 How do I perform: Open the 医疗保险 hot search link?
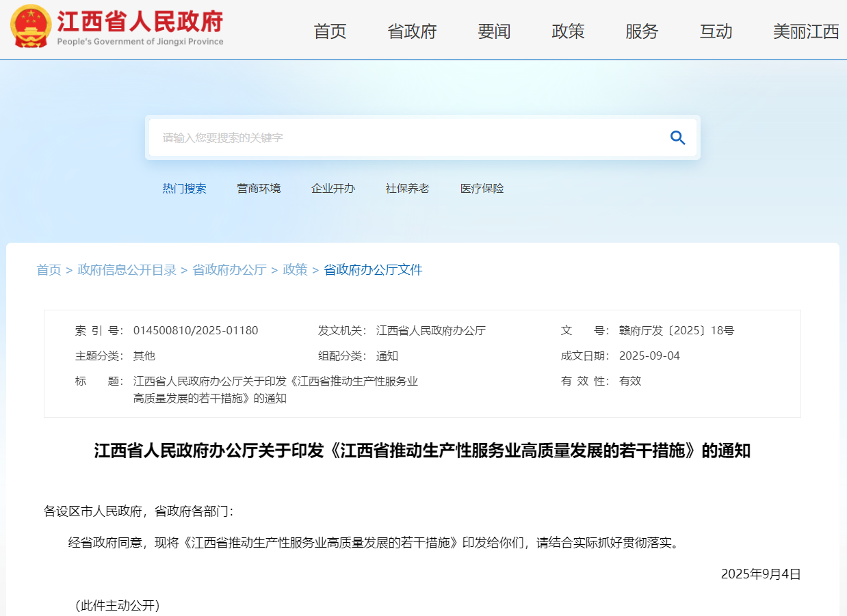482,188
